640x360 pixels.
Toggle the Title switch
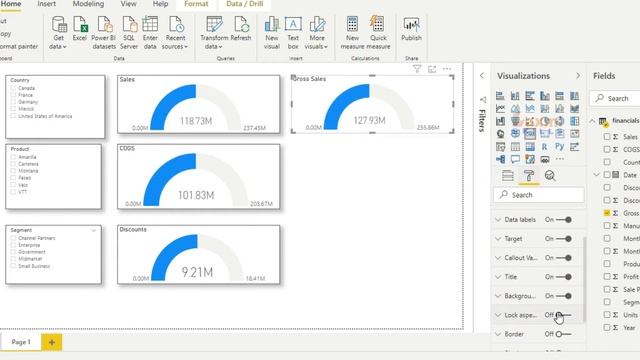point(564,277)
